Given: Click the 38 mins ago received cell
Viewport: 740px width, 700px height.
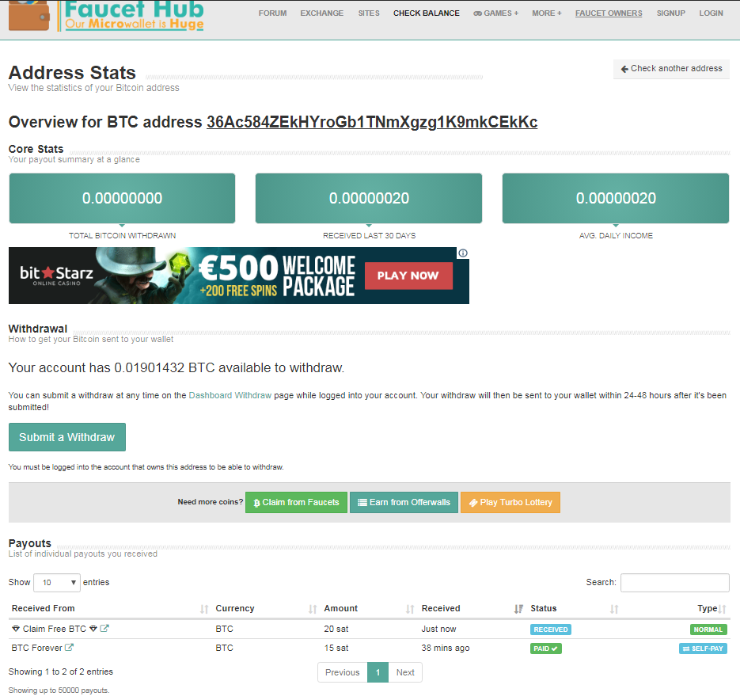Looking at the screenshot, I should pos(445,648).
